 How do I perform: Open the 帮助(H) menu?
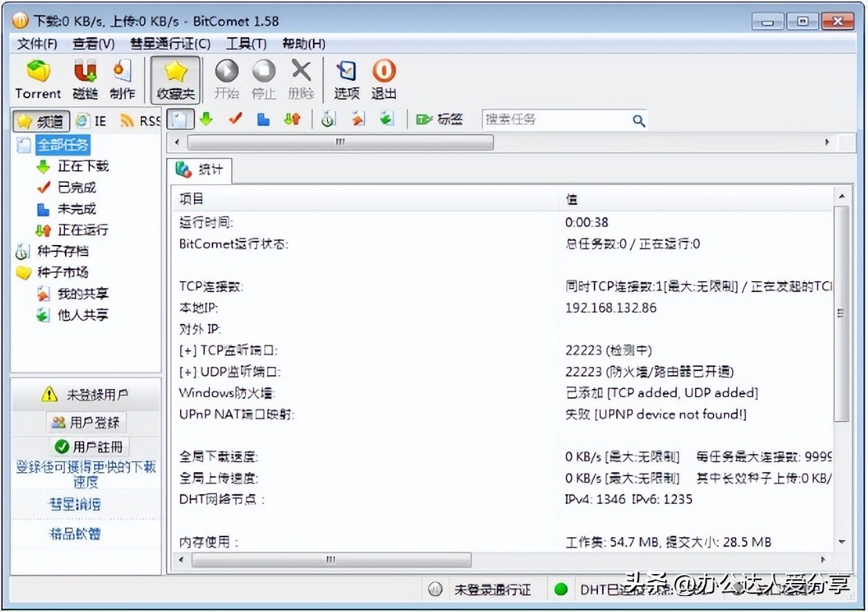(x=304, y=44)
